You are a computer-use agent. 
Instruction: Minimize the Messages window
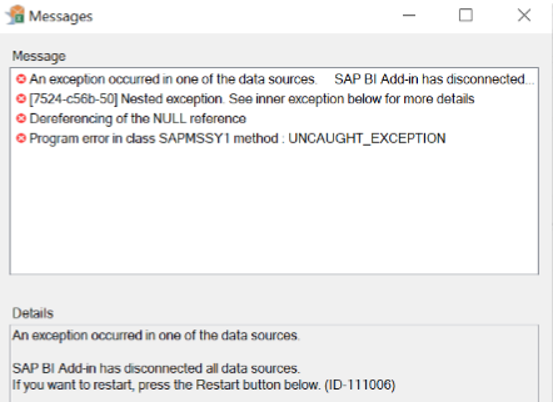click(409, 15)
